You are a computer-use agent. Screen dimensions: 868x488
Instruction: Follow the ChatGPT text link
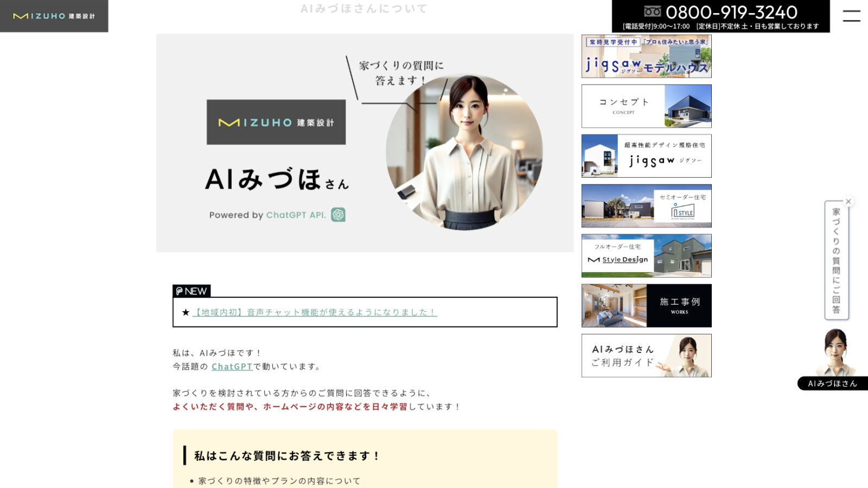click(x=232, y=367)
